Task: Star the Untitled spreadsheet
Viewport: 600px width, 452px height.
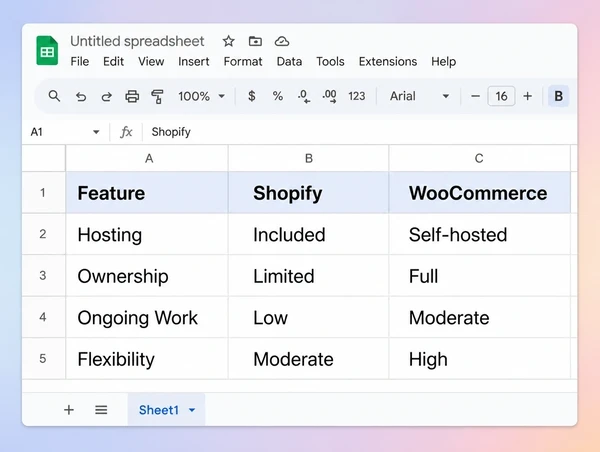Action: 228,41
